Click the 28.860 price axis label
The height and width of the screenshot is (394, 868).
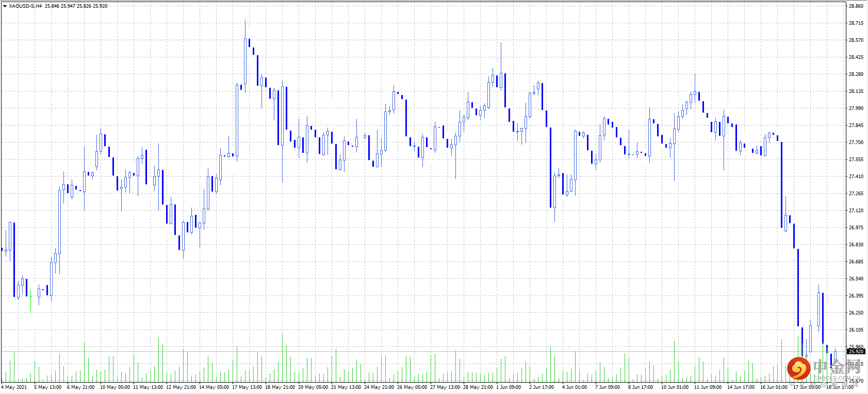click(856, 6)
